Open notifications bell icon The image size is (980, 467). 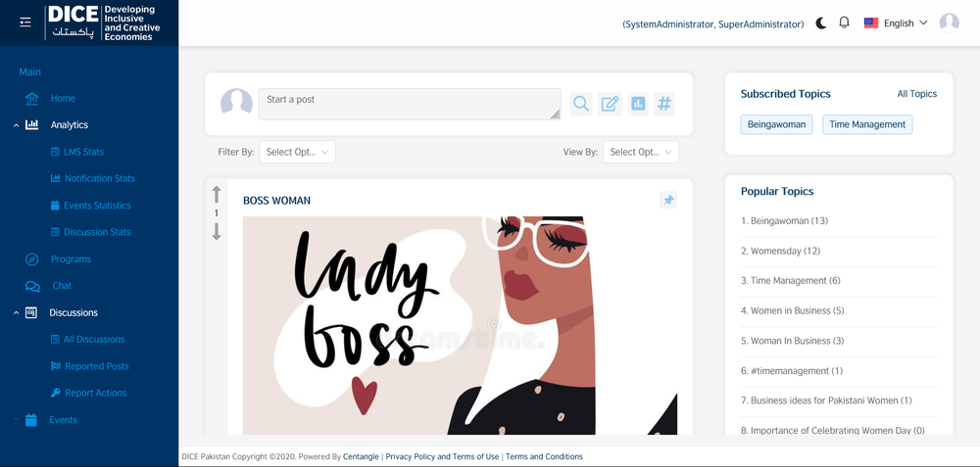[844, 23]
